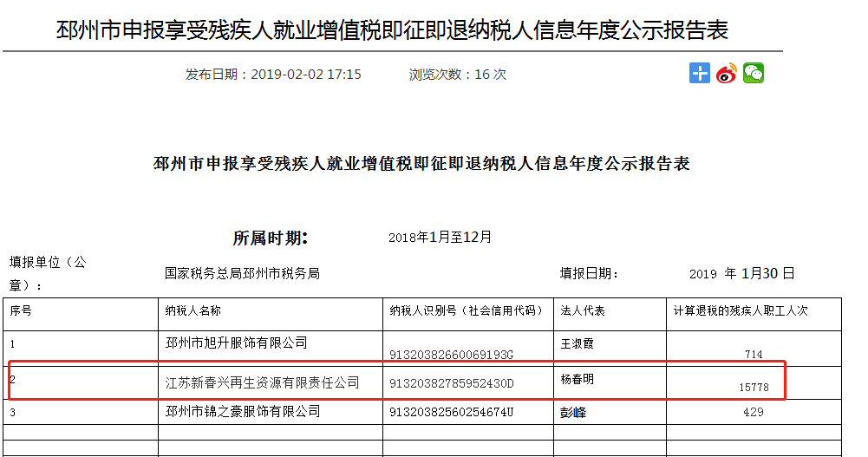Click the 法人代表 column header
This screenshot has height=457, width=868.
583,311
